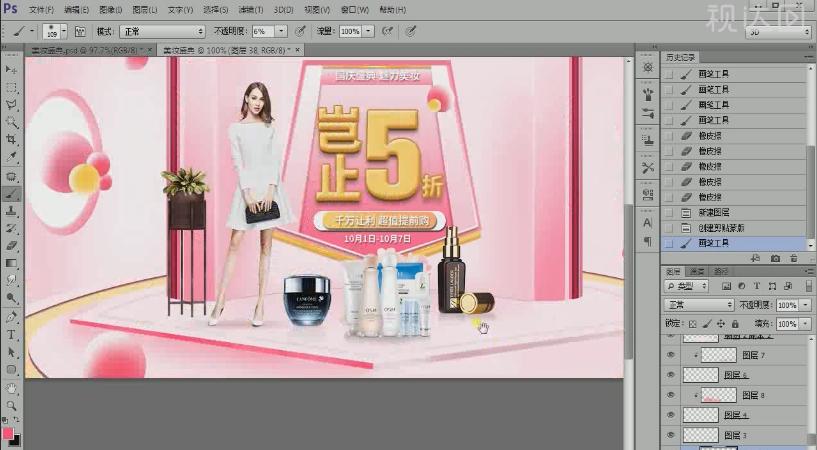Toggle lock image pixels brush icon
The image size is (817, 450).
(707, 324)
